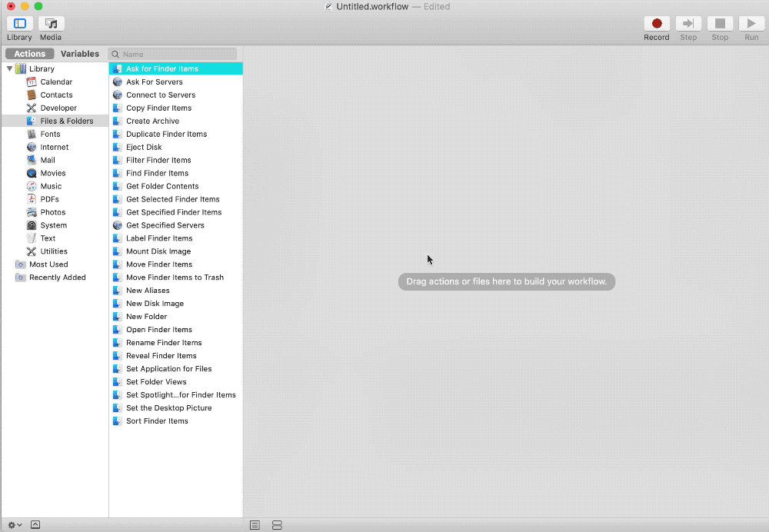Select the Sort Finder Items action
This screenshot has width=769, height=532.
176,421
